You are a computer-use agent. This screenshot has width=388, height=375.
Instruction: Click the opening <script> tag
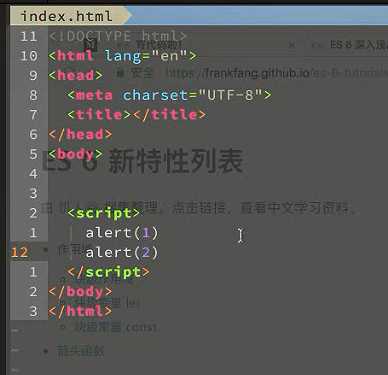click(103, 213)
